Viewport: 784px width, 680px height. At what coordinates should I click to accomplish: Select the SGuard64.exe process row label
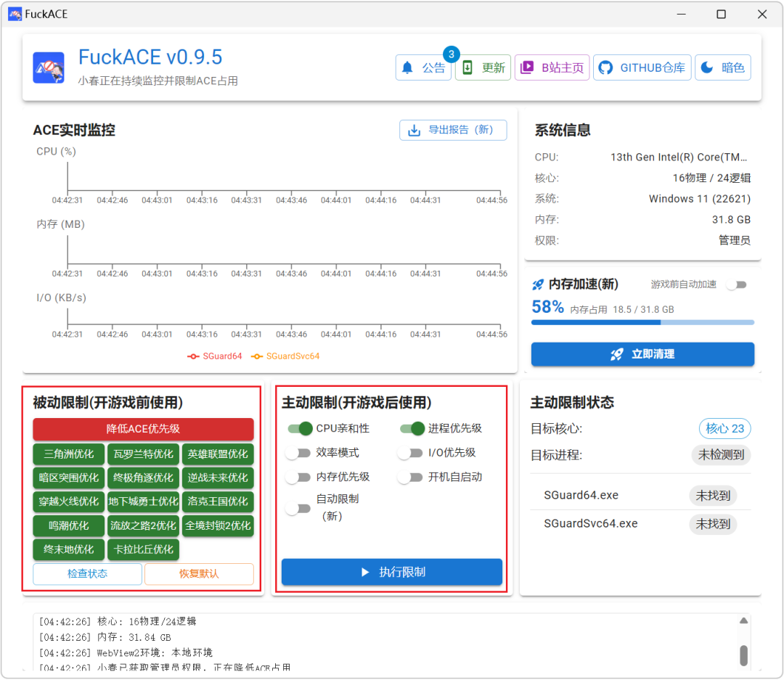[581, 496]
